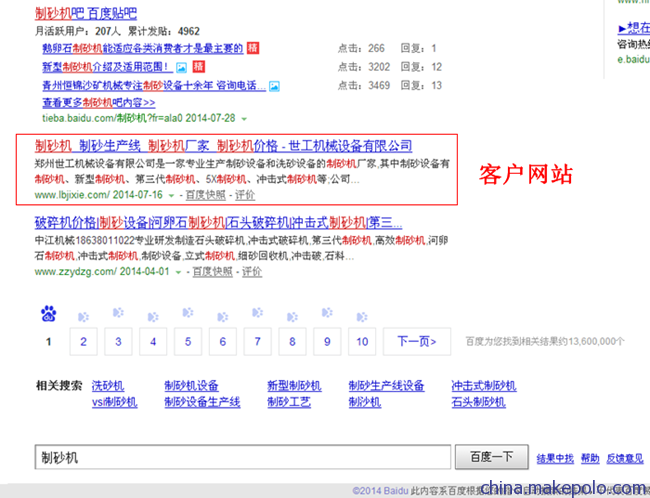Click the blue Baidu paw icon above page 1
The image size is (650, 498).
49,314
